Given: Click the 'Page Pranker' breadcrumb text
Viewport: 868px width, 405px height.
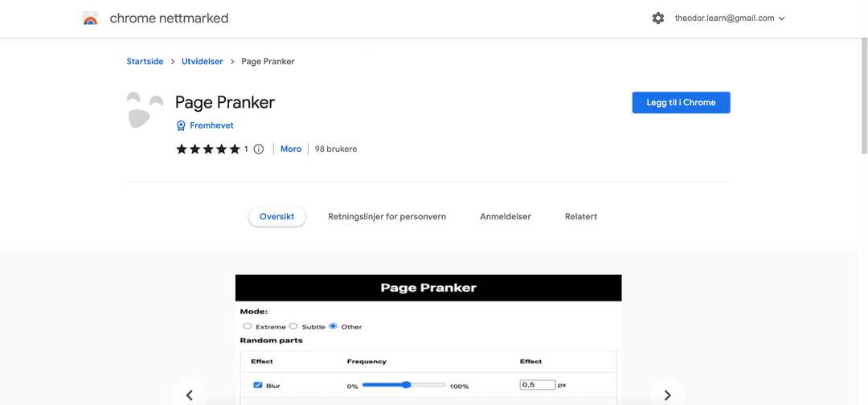Looking at the screenshot, I should point(268,61).
